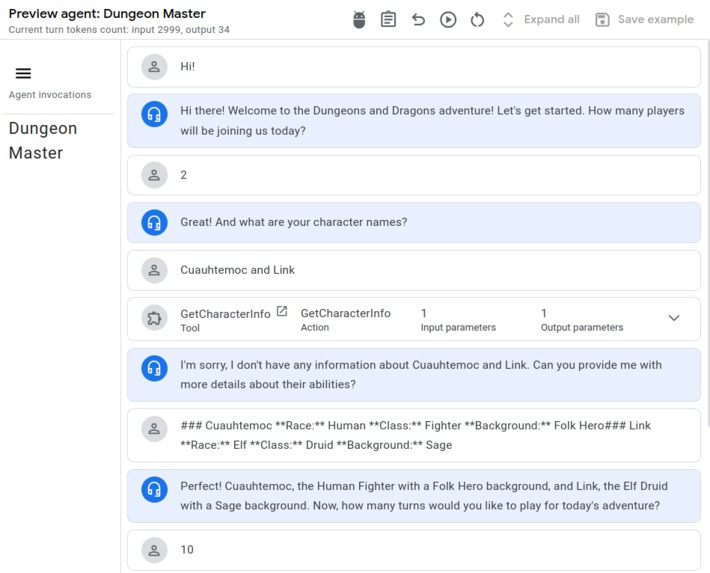The width and height of the screenshot is (710, 573).
Task: Click the puzzle piece tool icon
Action: [x=154, y=318]
